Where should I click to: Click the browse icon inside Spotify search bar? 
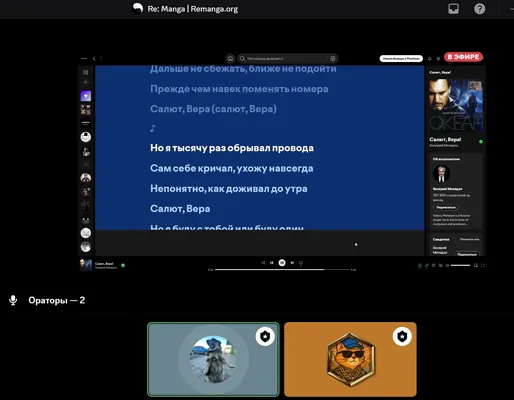332,59
